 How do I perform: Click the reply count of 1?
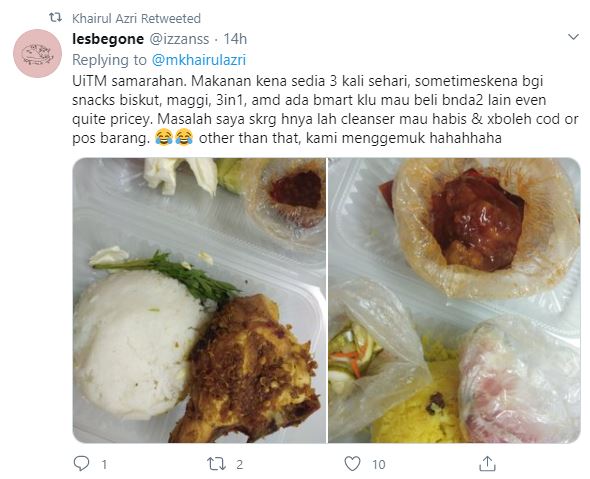point(104,465)
